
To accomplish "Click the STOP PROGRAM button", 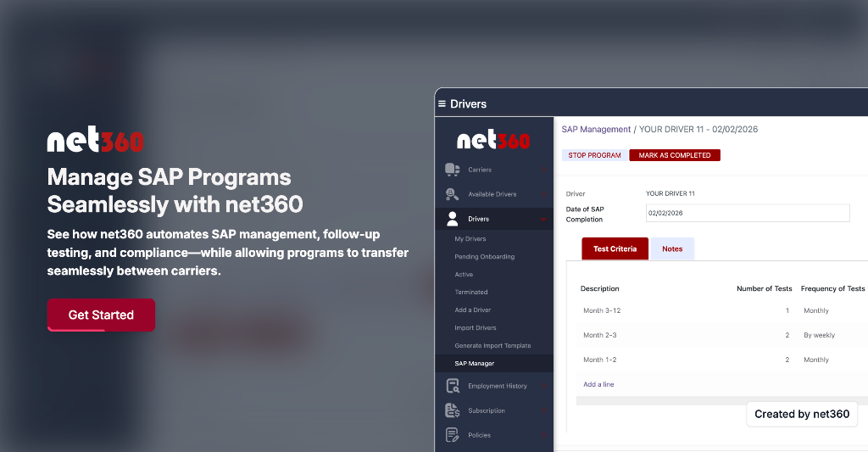I will click(594, 155).
